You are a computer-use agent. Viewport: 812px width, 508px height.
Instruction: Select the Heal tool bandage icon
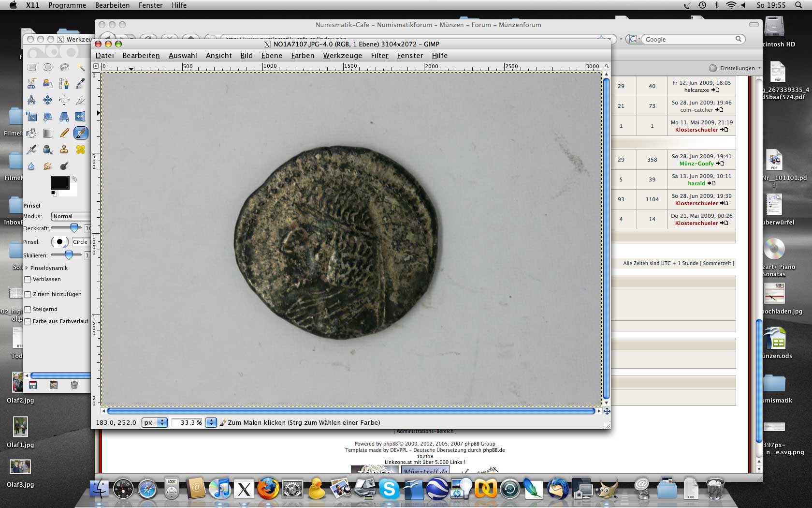pos(80,149)
